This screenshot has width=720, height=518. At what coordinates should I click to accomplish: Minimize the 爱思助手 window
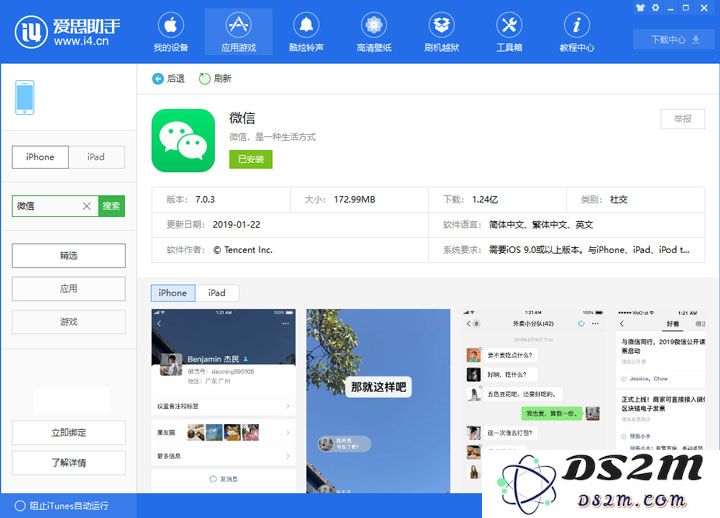(x=670, y=8)
